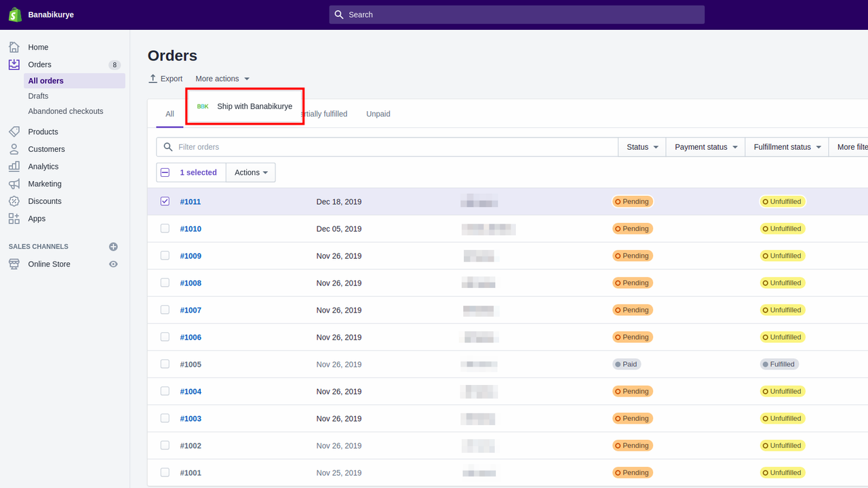868x488 pixels.
Task: Open the Actions dropdown for selected orders
Action: (250, 172)
